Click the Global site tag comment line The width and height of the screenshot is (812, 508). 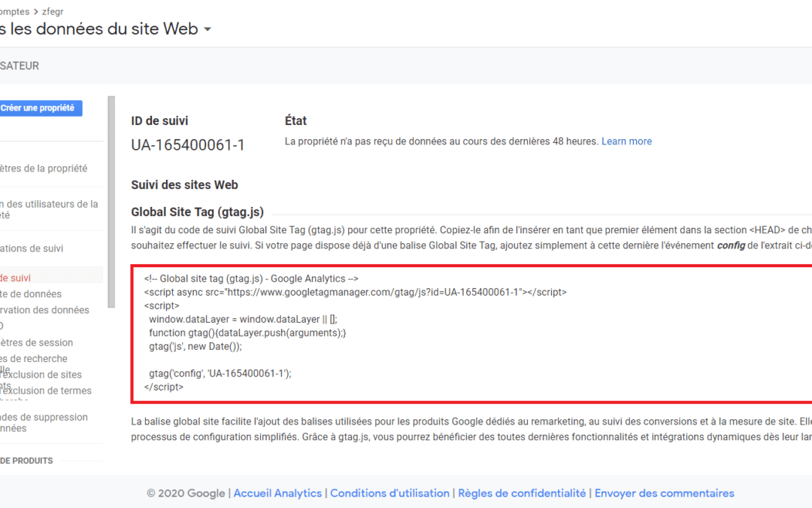point(251,279)
